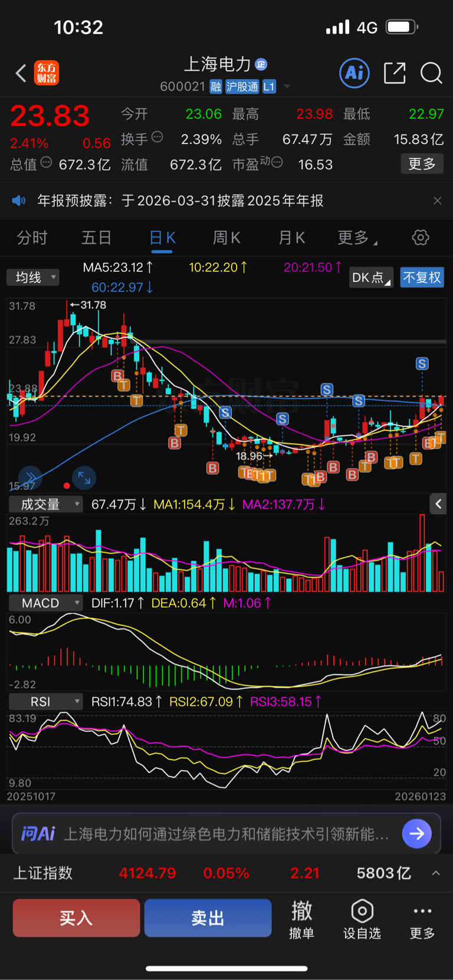This screenshot has height=980, width=453.
Task: Tap the DIF:1.17 MACD value
Action: tap(117, 603)
